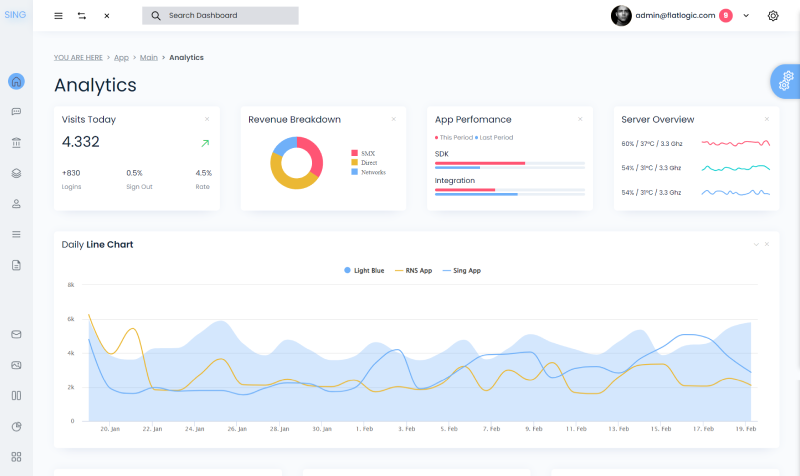The height and width of the screenshot is (476, 800).
Task: Click the Analytics page heading
Action: click(x=95, y=85)
